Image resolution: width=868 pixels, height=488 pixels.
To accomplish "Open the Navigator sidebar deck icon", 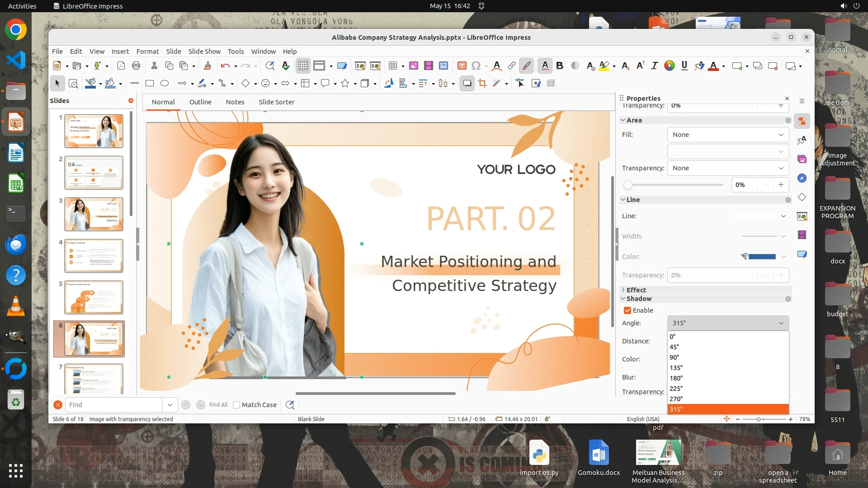I will click(802, 178).
